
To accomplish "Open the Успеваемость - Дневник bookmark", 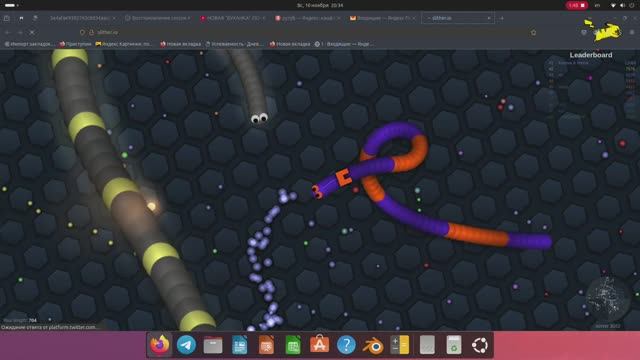I will (234, 44).
